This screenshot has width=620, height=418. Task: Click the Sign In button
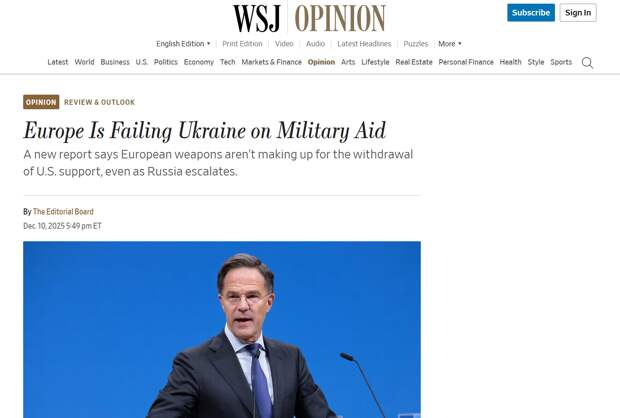click(578, 13)
